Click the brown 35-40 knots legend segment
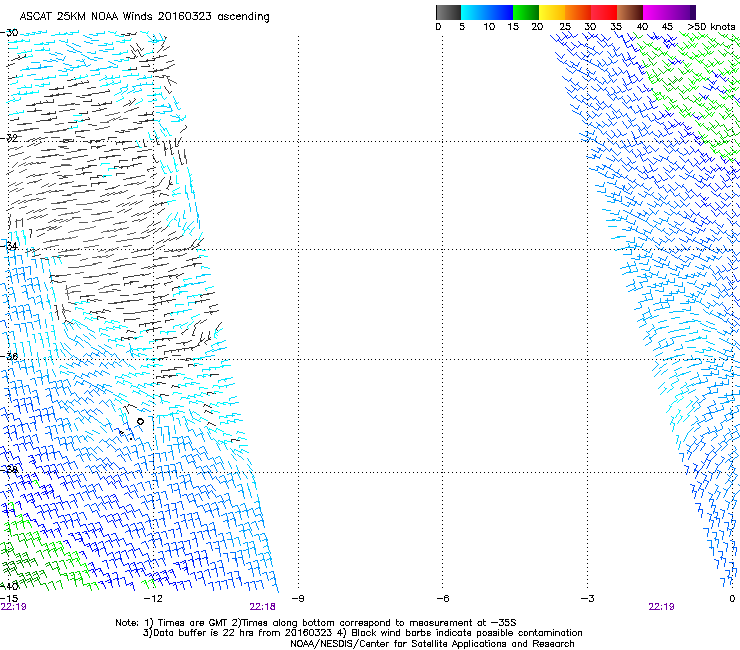Image resolution: width=740 pixels, height=650 pixels. click(630, 12)
